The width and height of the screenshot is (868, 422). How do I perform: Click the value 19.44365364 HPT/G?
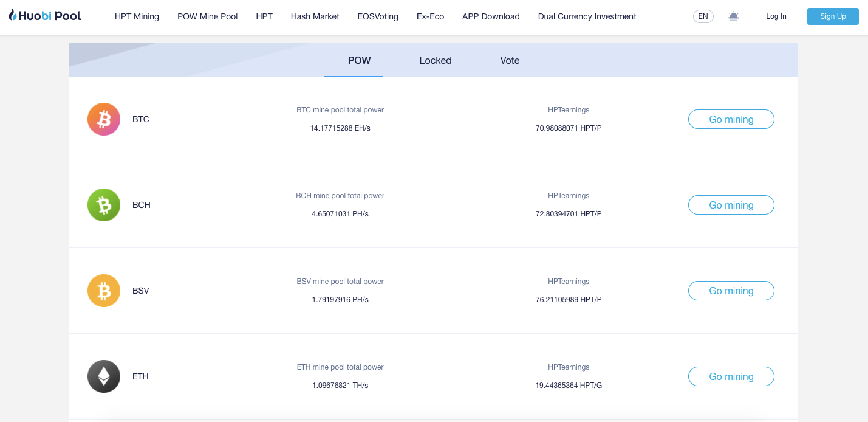(x=569, y=386)
